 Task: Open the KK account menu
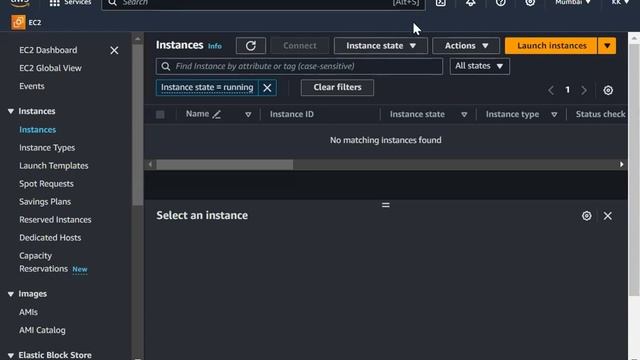click(620, 2)
